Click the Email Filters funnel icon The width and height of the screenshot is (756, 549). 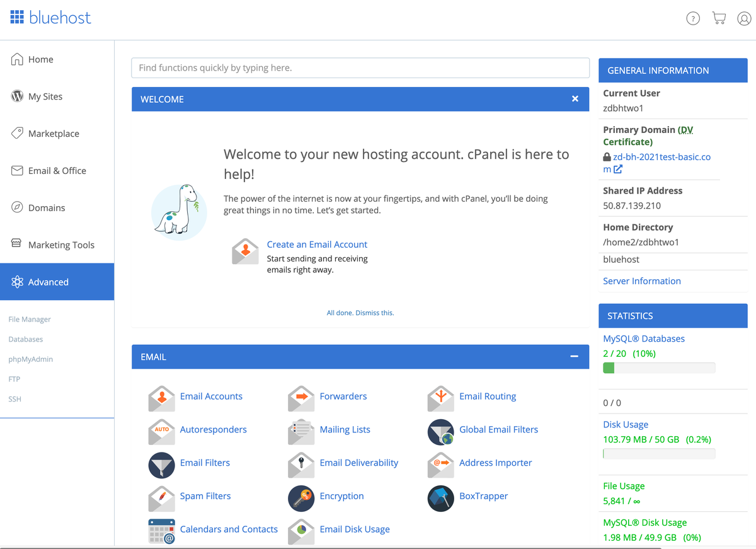click(x=161, y=465)
